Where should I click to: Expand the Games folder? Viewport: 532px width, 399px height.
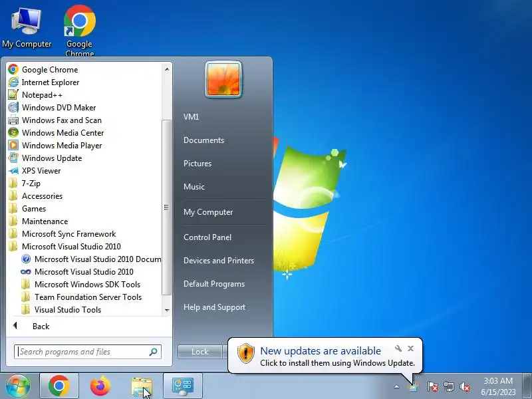pos(27,209)
